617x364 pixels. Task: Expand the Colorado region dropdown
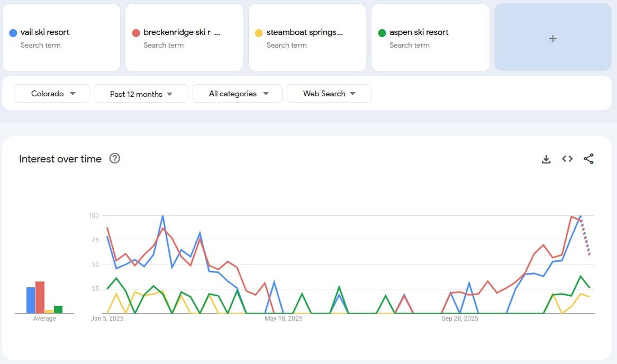point(52,94)
